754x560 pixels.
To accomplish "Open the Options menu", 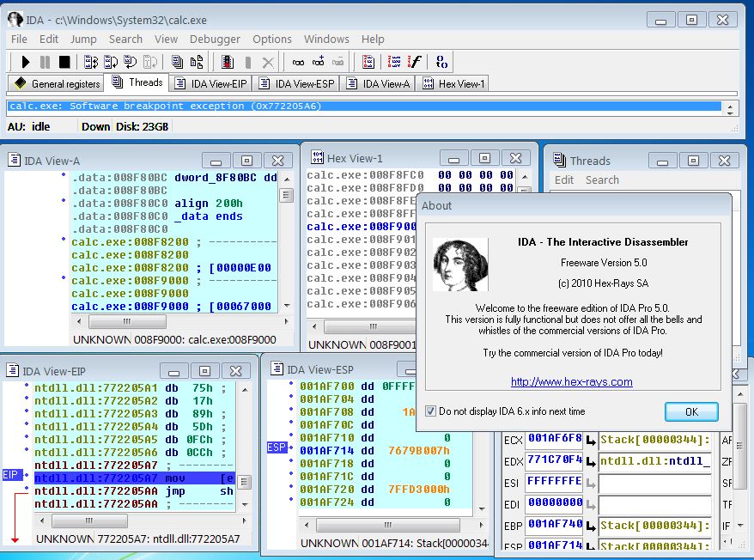I will click(272, 39).
